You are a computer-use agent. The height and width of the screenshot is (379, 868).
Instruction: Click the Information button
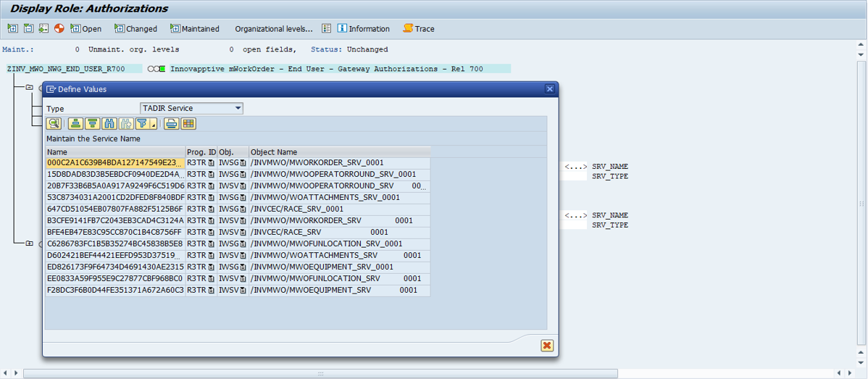click(362, 29)
